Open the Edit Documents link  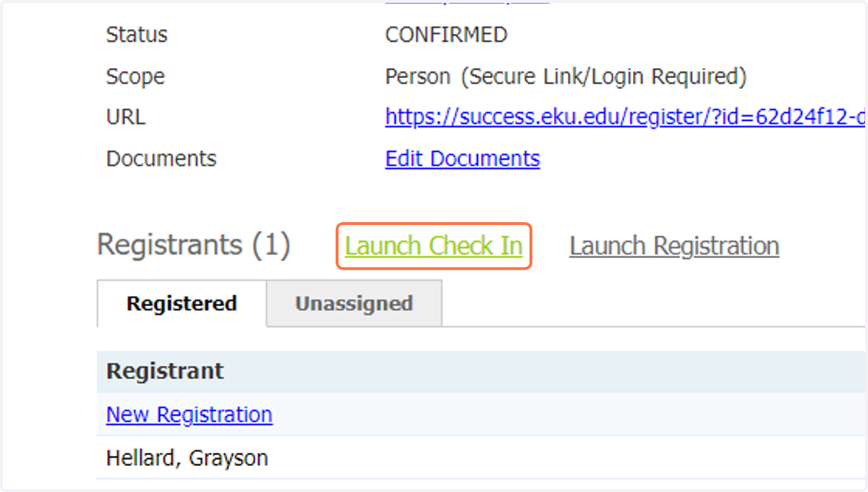(x=462, y=158)
